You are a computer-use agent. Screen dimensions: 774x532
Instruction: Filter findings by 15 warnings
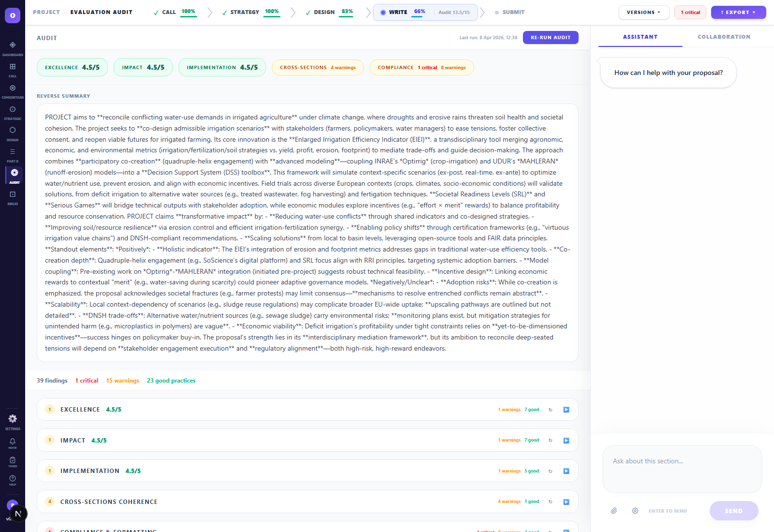(122, 381)
